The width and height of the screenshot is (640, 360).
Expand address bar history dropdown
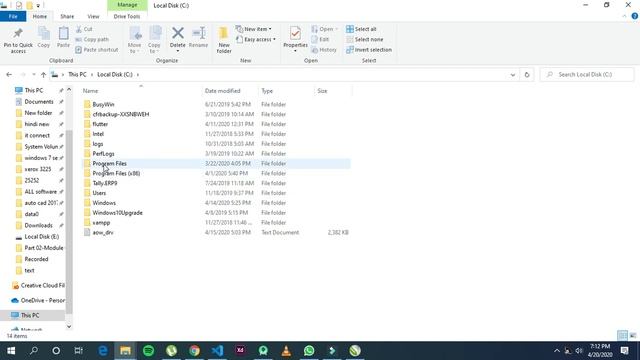click(x=513, y=75)
